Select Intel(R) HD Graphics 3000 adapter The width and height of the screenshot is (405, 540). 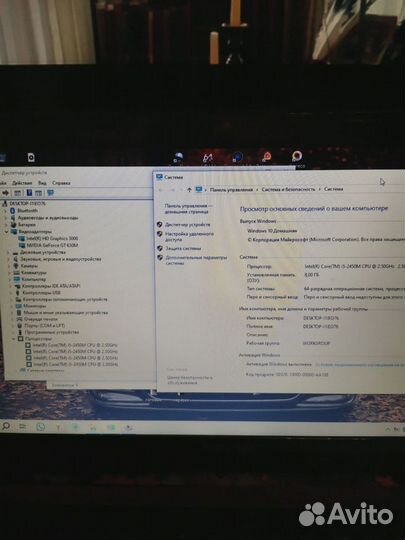coord(52,238)
